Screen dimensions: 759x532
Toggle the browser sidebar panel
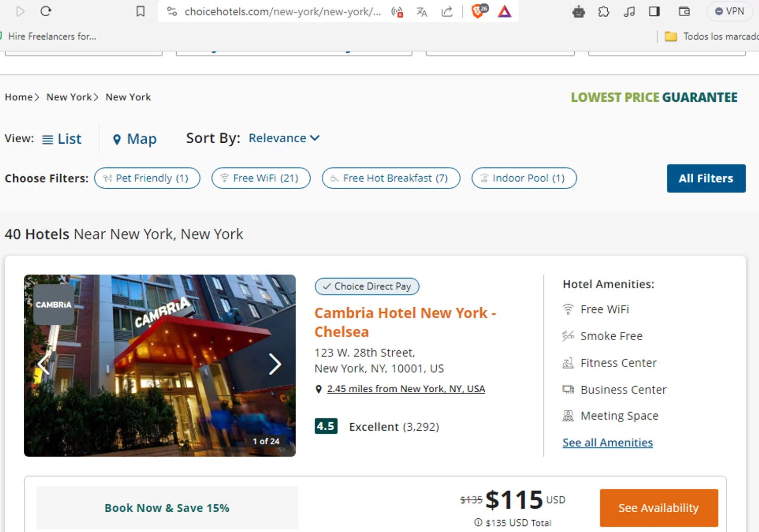pos(654,11)
